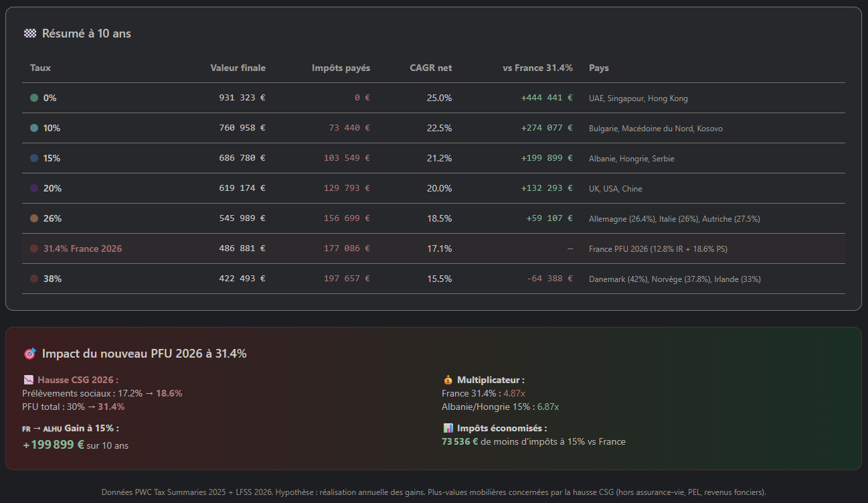Screen dimensions: 868x503
Task: Click the FR flag code before Gain à 15%
Action: coord(26,429)
